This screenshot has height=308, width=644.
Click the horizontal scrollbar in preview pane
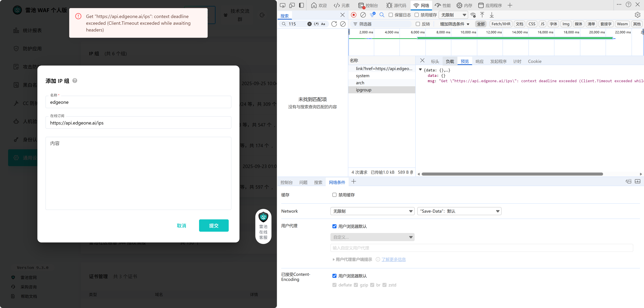point(512,174)
